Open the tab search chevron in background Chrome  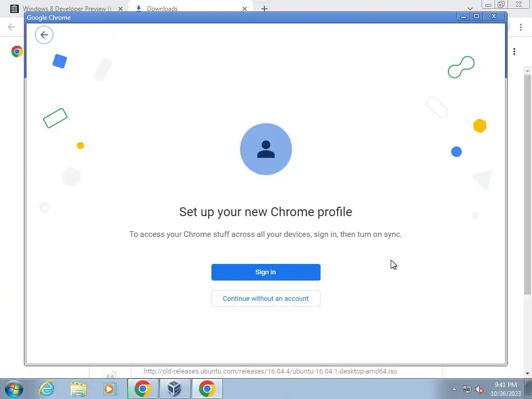click(x=470, y=8)
